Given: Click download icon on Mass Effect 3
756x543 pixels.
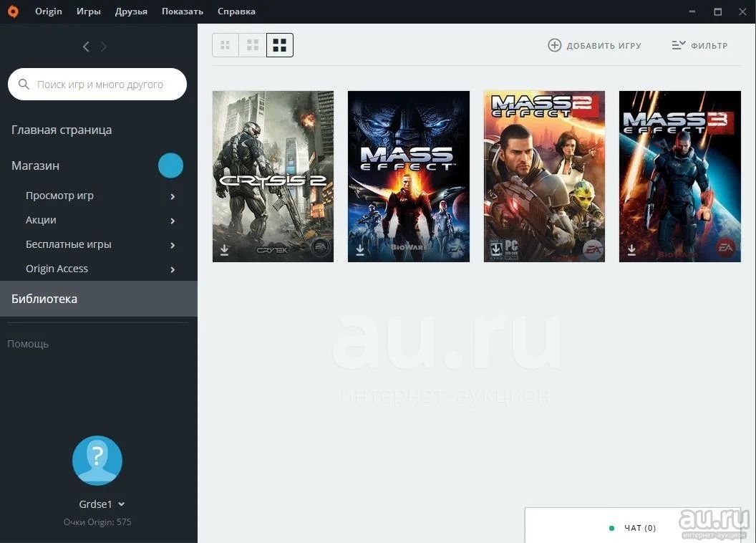Looking at the screenshot, I should (631, 250).
